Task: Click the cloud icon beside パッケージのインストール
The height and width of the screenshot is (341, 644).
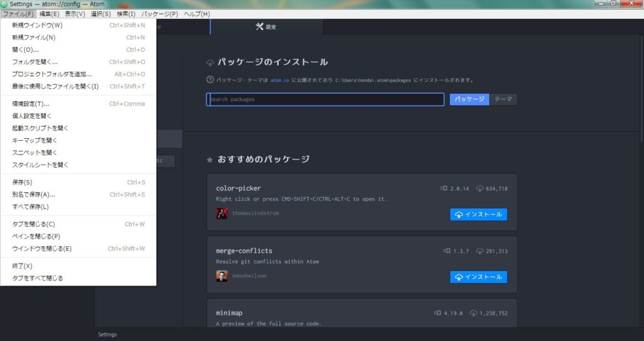Action: [x=210, y=63]
